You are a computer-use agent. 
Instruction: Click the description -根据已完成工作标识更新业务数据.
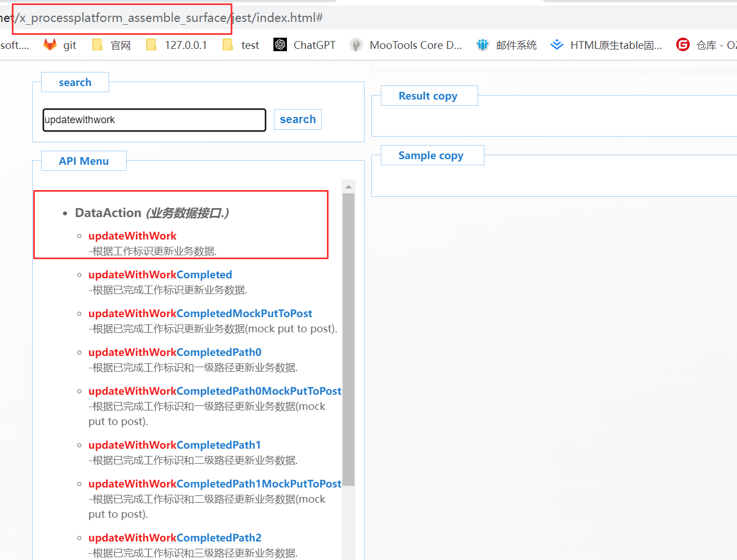(168, 290)
